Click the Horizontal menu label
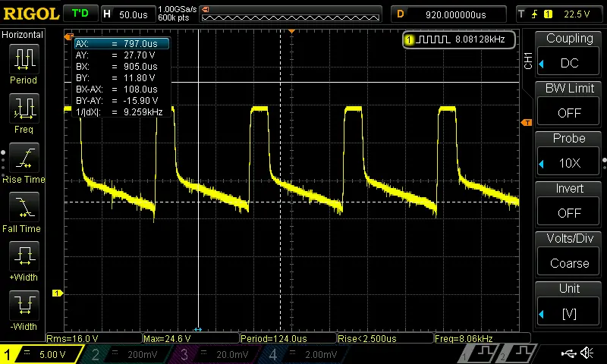This screenshot has width=607, height=364. (x=22, y=34)
